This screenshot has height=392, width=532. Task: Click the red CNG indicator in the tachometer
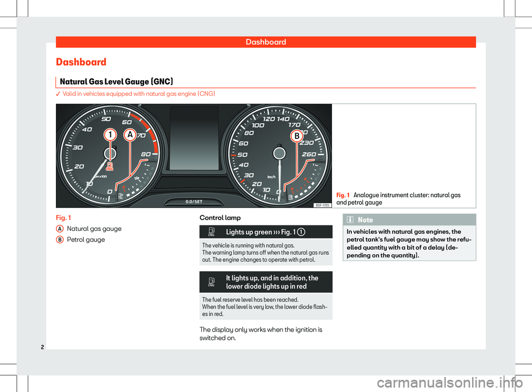point(110,167)
